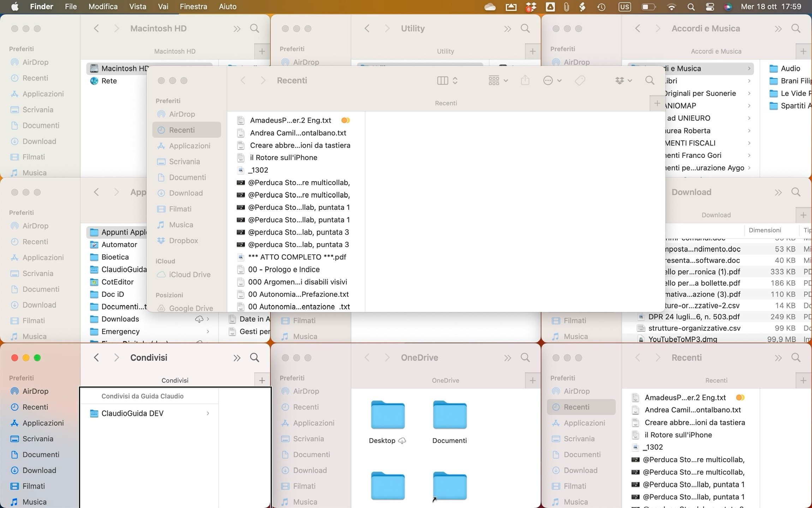812x508 pixels.
Task: Open iCloud Drive in front Recenti sidebar
Action: (x=190, y=274)
